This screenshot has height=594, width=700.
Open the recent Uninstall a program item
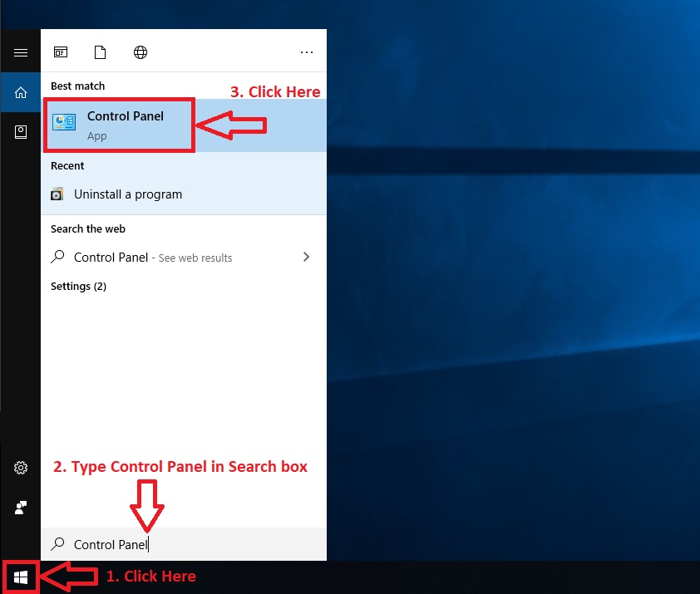click(184, 194)
